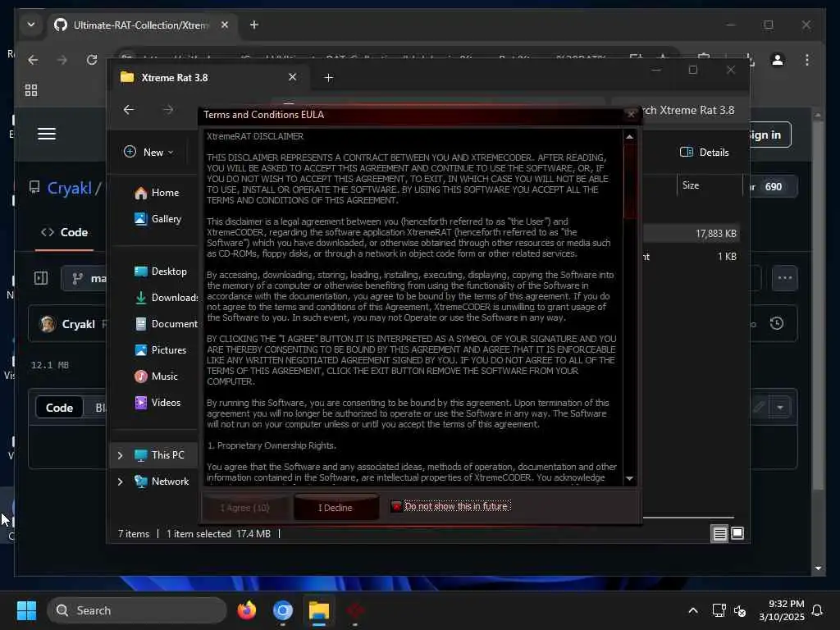Open GitHub hamburger menu

coord(47,134)
